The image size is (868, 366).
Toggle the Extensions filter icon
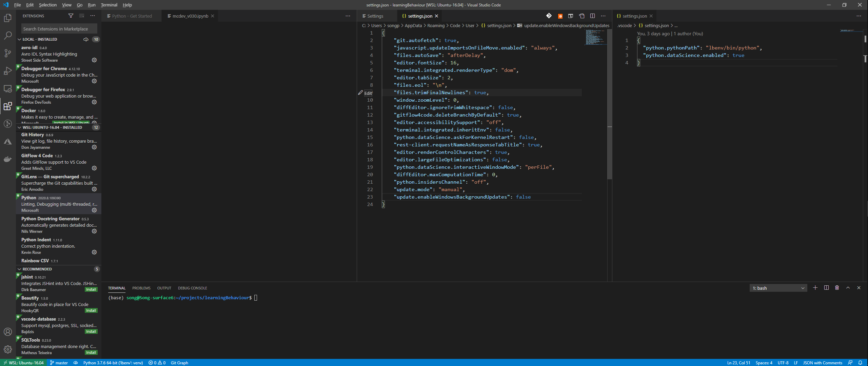tap(71, 16)
